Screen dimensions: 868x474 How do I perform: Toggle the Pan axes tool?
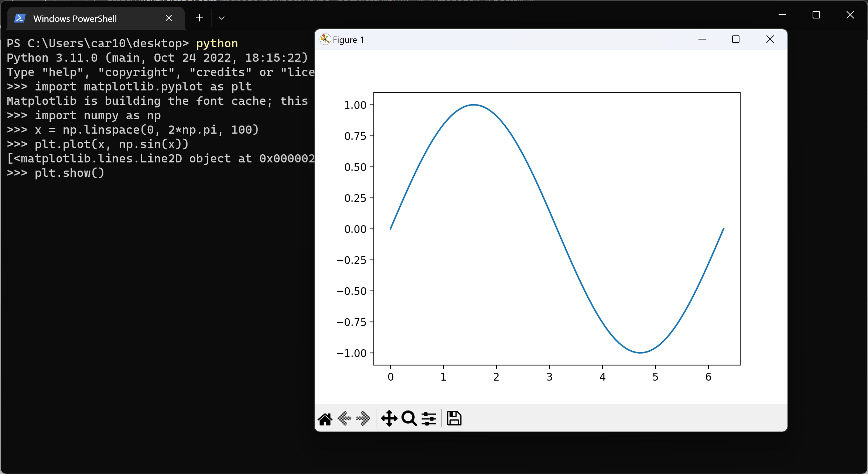pos(389,419)
